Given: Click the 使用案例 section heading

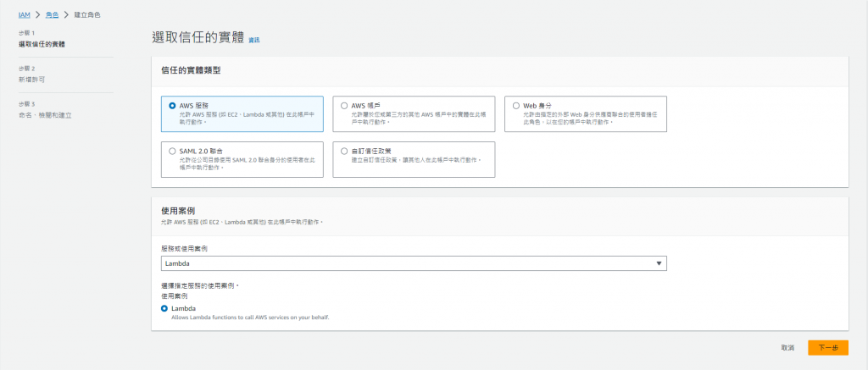Looking at the screenshot, I should coord(178,211).
